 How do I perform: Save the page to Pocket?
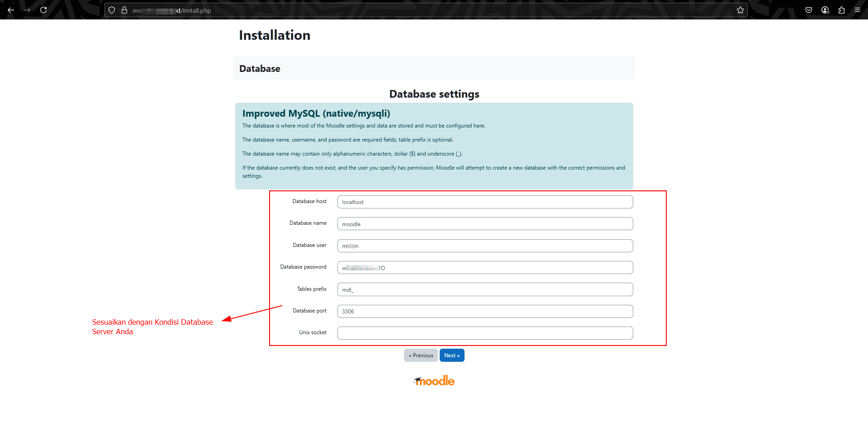[x=809, y=10]
